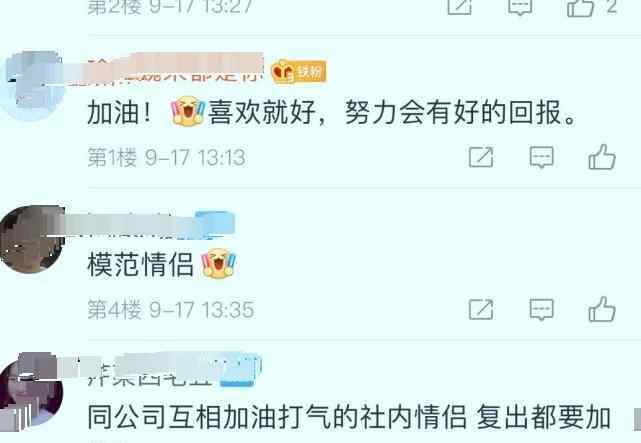Screen dimensions: 641x443
Task: Open the comment 加油!喜欢就好,努力会有好的回报
Action: tap(332, 112)
